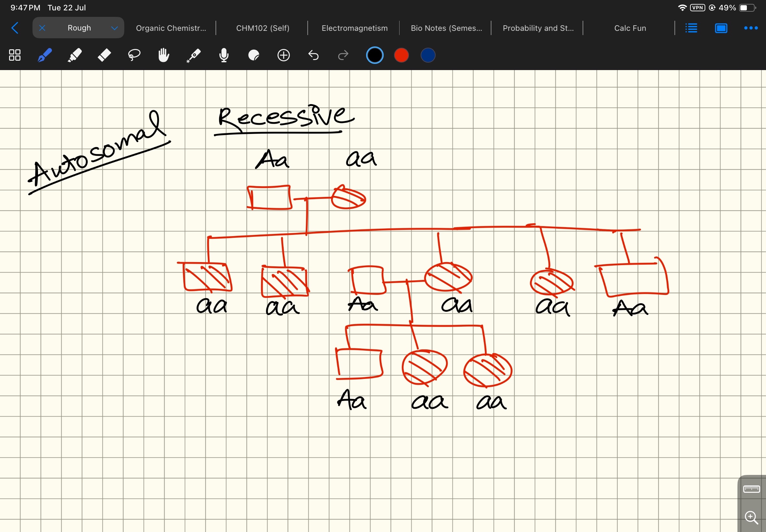Select the highlighter tool
766x532 pixels.
pyautogui.click(x=74, y=55)
